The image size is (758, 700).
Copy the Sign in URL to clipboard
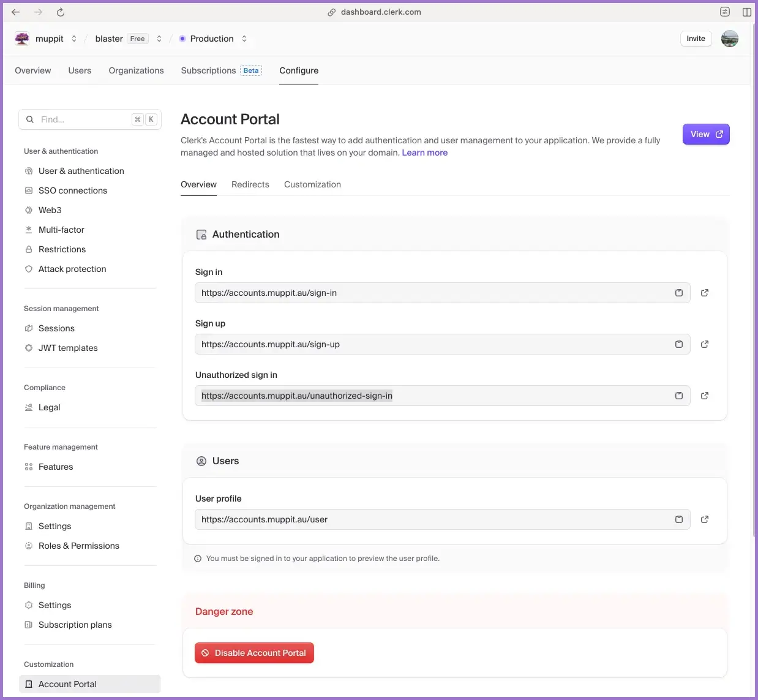pos(678,293)
